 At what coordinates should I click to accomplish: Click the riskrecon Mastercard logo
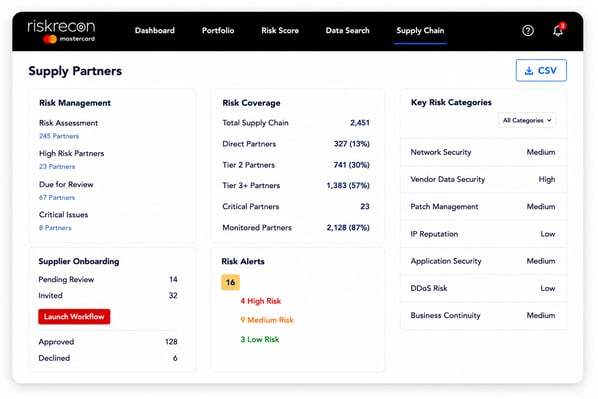61,31
